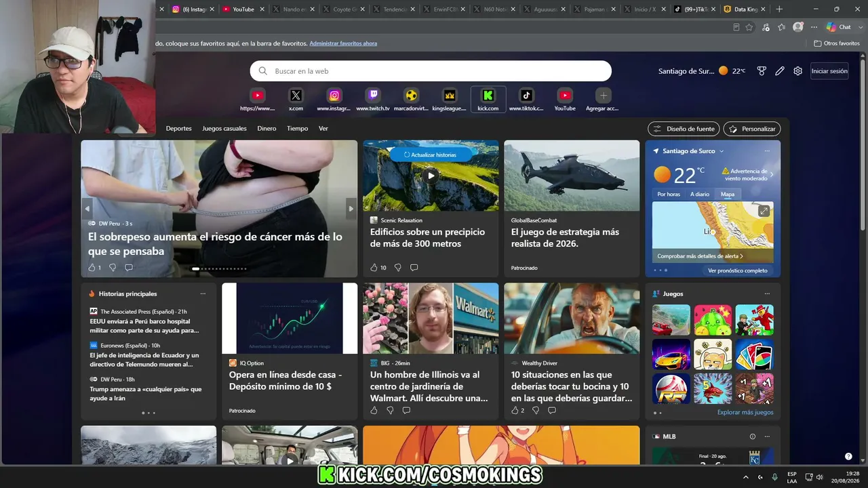Dislike the Wealthy Driver article
Viewport: 868px width, 488px height.
(x=536, y=410)
